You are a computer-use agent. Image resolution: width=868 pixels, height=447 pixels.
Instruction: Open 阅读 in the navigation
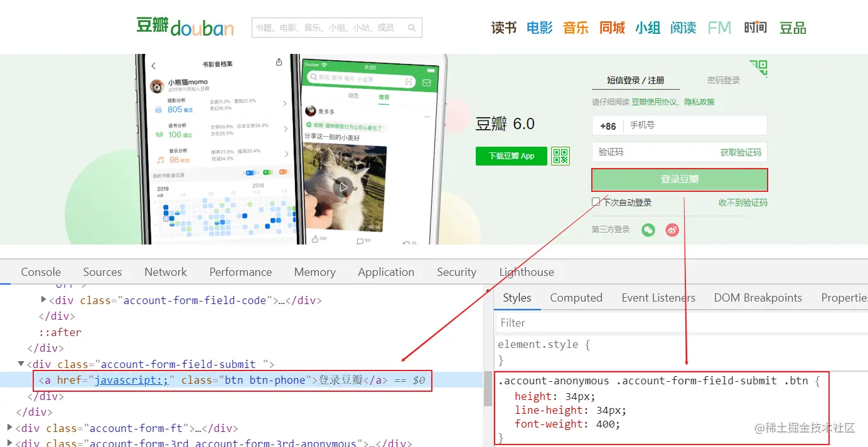[683, 28]
